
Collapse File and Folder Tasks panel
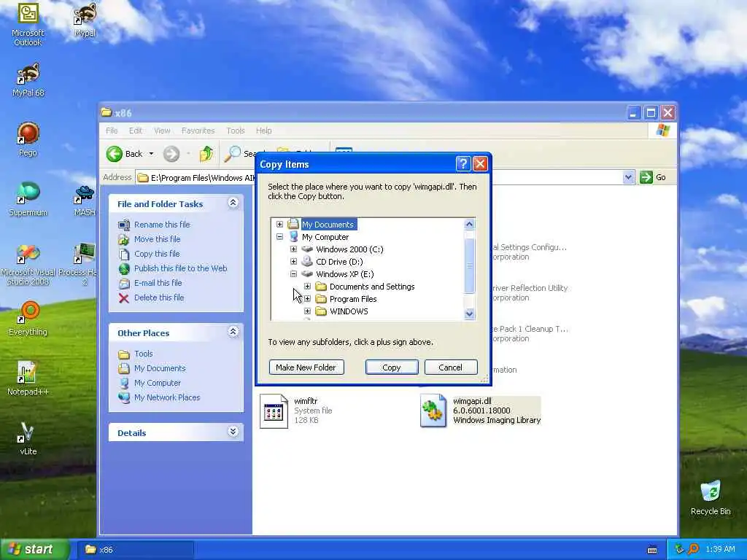point(233,203)
